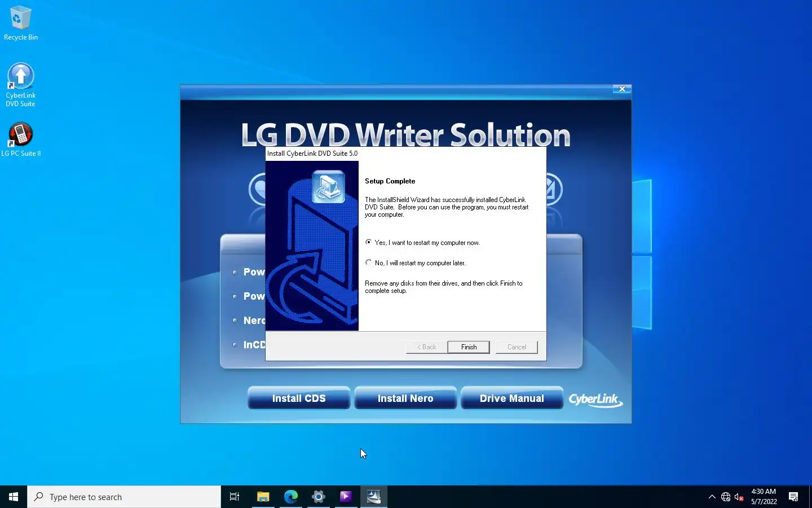Select 'No, I will restart my computer later'
Viewport: 812px width, 508px height.
[x=416, y=263]
